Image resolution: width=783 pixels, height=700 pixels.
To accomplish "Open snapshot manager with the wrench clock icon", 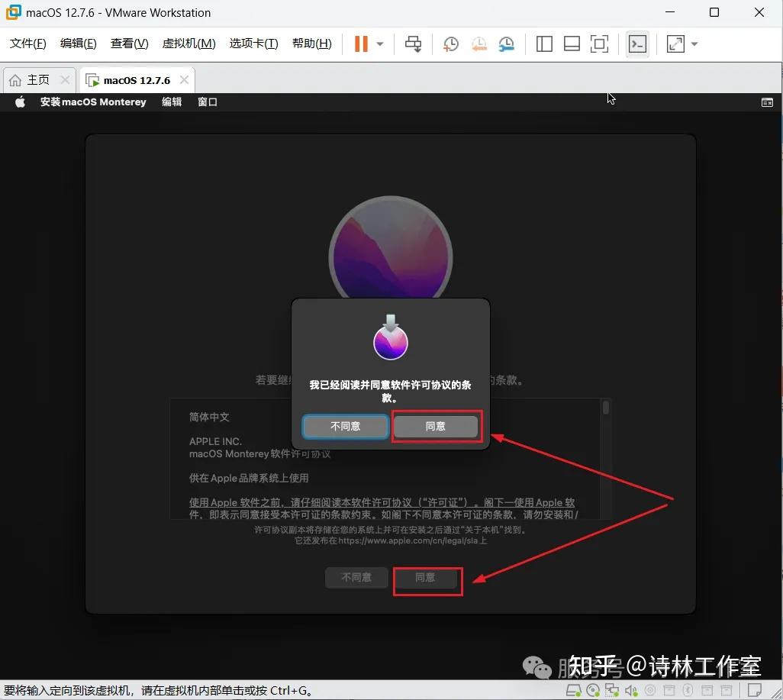I will point(506,44).
